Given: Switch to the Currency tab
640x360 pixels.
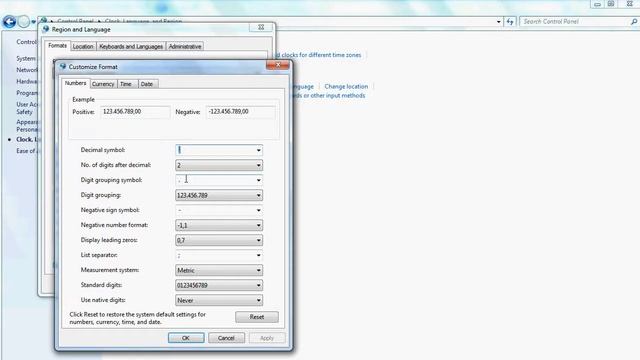Looking at the screenshot, I should coord(103,84).
